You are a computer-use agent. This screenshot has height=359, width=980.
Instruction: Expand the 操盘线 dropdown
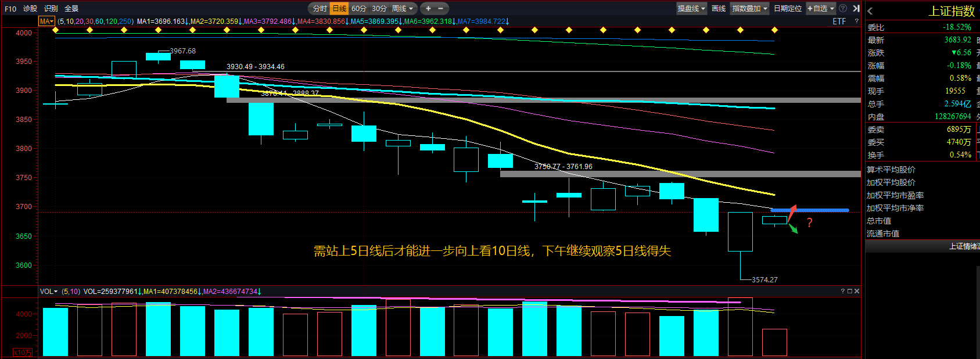(691, 8)
